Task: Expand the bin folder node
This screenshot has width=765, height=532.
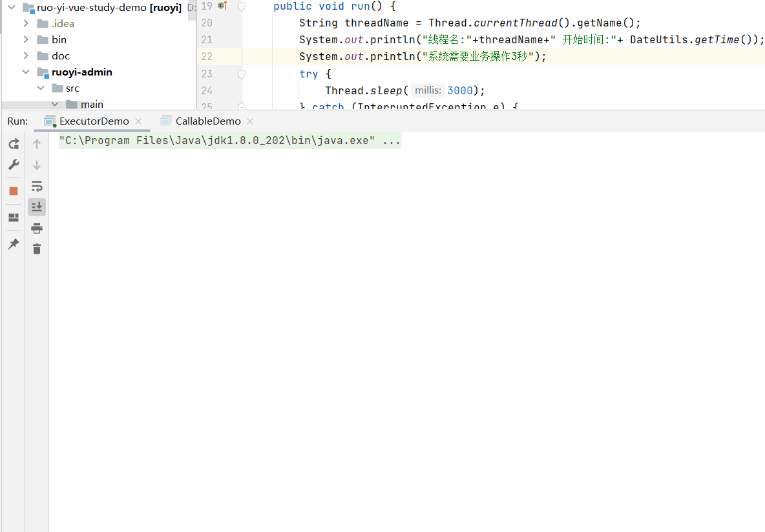Action: pyautogui.click(x=26, y=40)
